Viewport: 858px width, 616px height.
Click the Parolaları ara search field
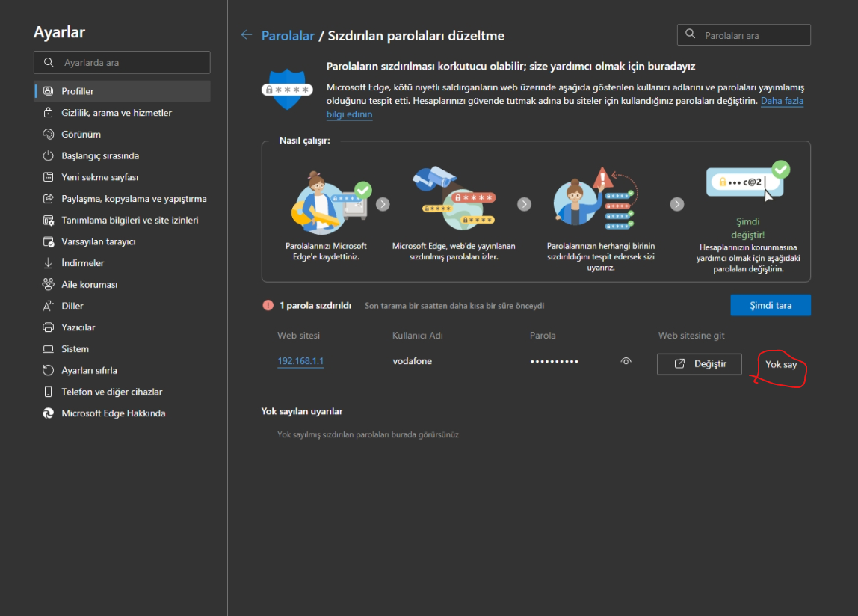[x=744, y=35]
